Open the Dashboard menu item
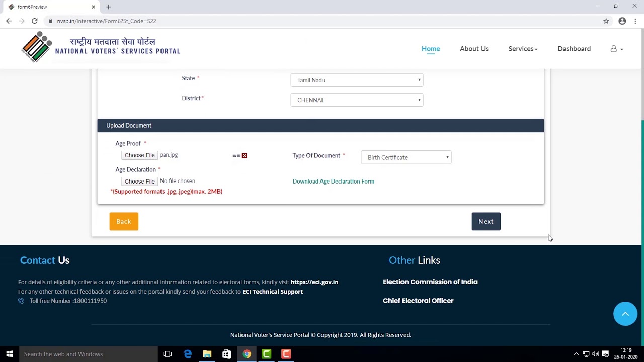This screenshot has height=362, width=644. pos(574,49)
